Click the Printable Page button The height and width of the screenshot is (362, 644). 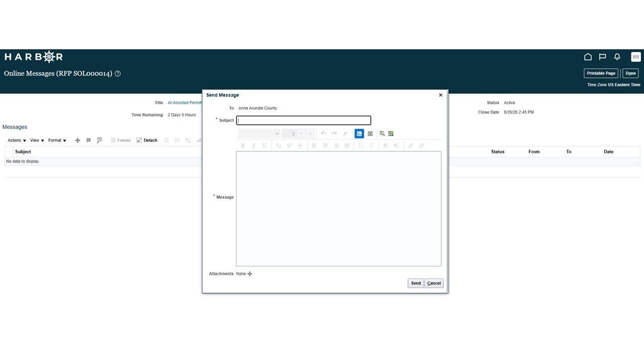601,73
